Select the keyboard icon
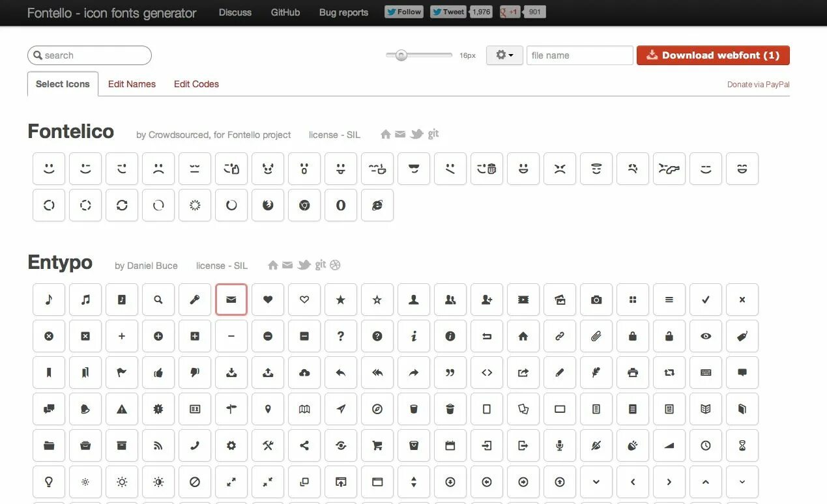The height and width of the screenshot is (504, 827). tap(706, 372)
